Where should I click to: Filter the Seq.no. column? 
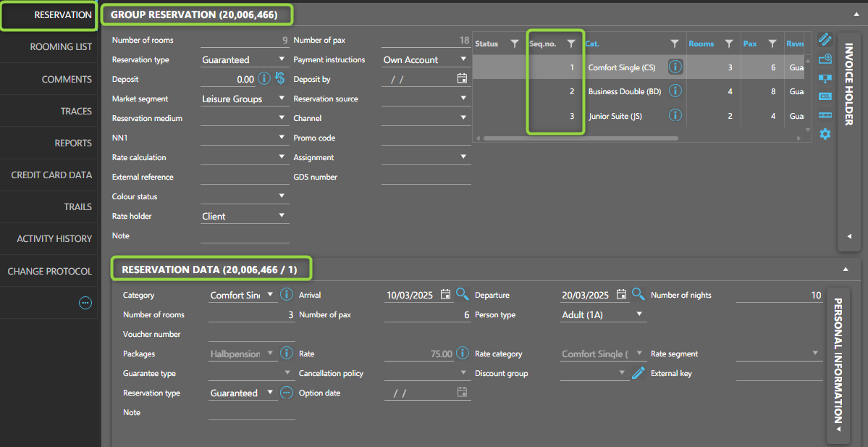[x=571, y=43]
